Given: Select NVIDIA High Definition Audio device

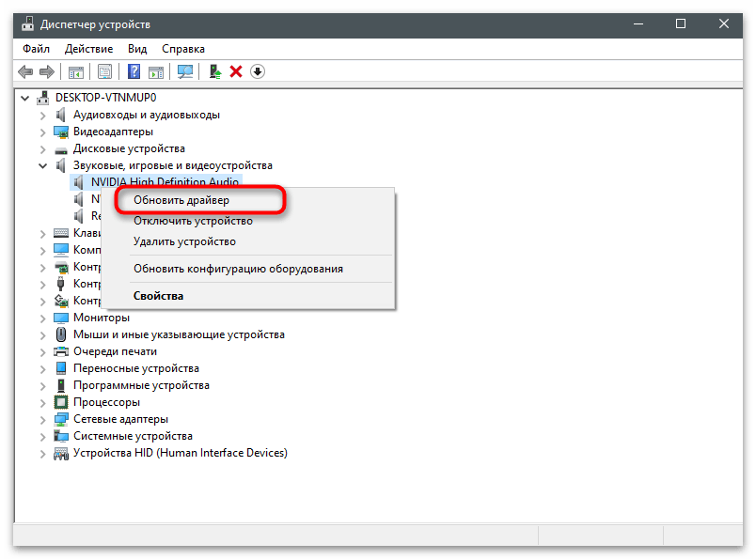Looking at the screenshot, I should point(165,181).
